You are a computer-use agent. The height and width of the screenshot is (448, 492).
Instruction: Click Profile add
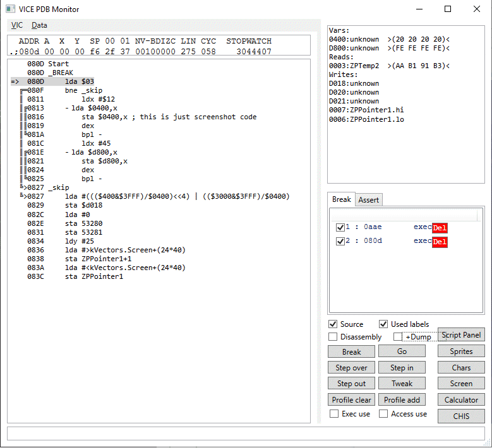pyautogui.click(x=402, y=400)
